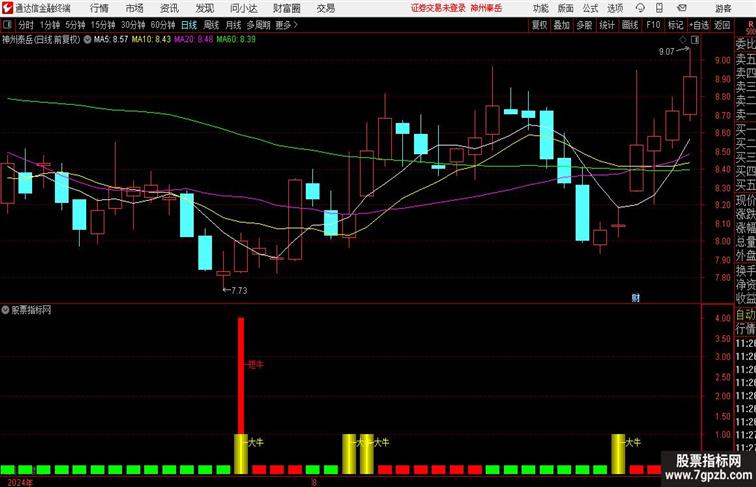Open the 交易 menu
The height and width of the screenshot is (487, 756).
pyautogui.click(x=326, y=8)
